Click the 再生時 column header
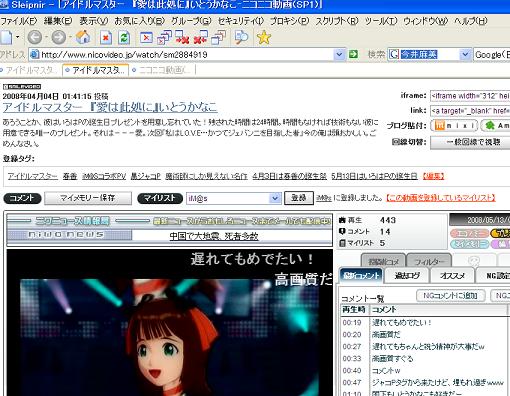Screen dimensions: 510x396 [354, 310]
